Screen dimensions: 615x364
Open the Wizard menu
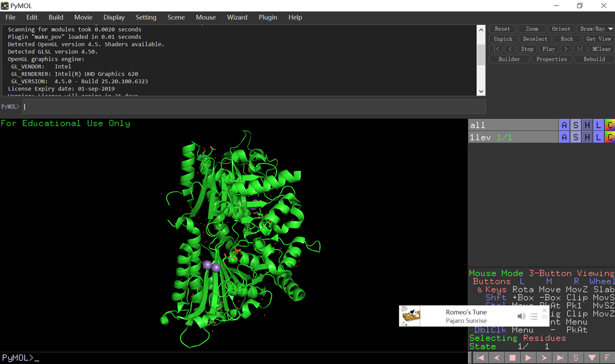click(237, 17)
